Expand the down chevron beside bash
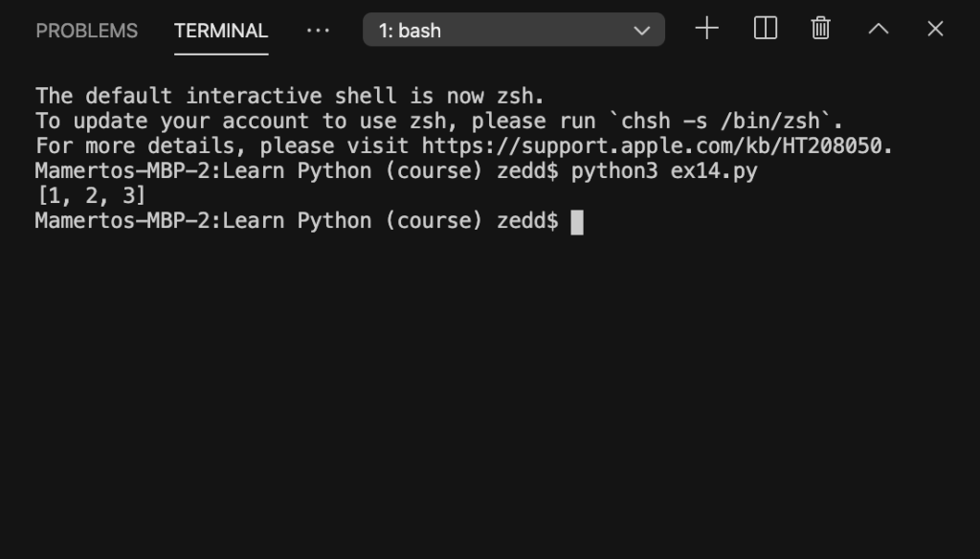This screenshot has width=980, height=559. coord(642,31)
